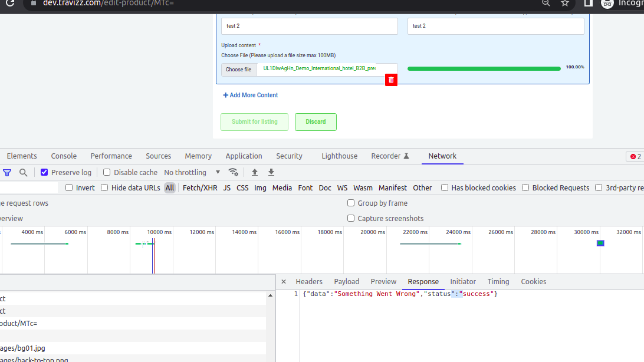The width and height of the screenshot is (644, 362).
Task: Click the Recorder flask icon
Action: pyautogui.click(x=406, y=156)
